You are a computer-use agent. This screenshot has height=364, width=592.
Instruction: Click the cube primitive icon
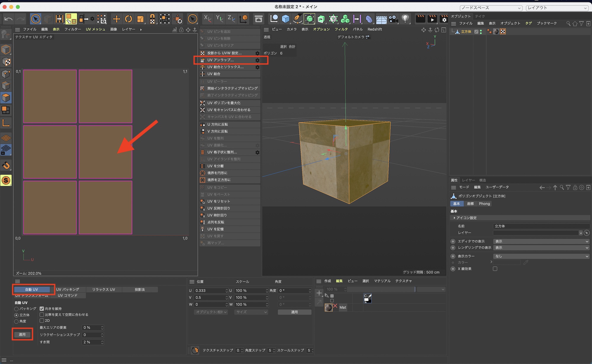pyautogui.click(x=286, y=19)
